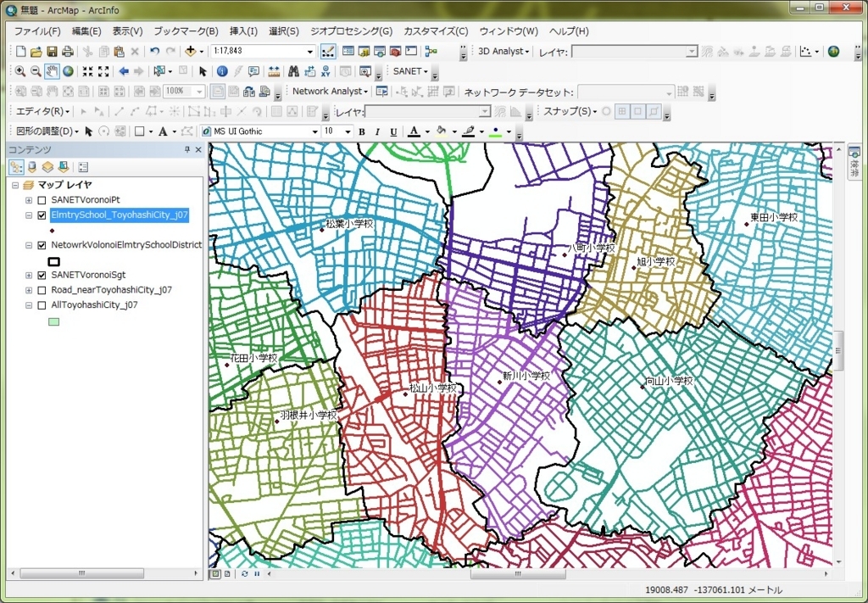The image size is (868, 603).
Task: Click the Measure ruler tool
Action: click(274, 71)
